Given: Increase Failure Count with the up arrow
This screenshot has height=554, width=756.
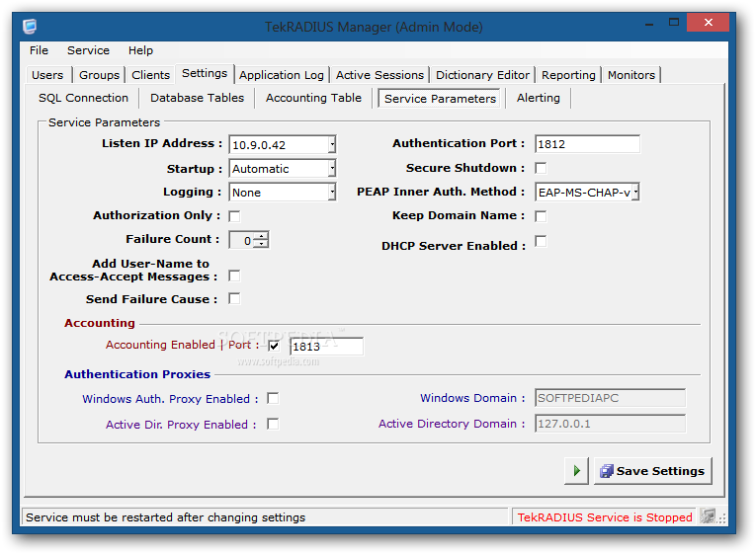Looking at the screenshot, I should (x=261, y=236).
